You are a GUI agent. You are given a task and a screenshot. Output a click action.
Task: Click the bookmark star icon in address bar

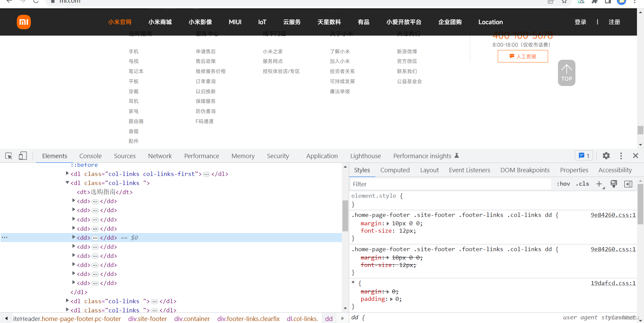565,2
